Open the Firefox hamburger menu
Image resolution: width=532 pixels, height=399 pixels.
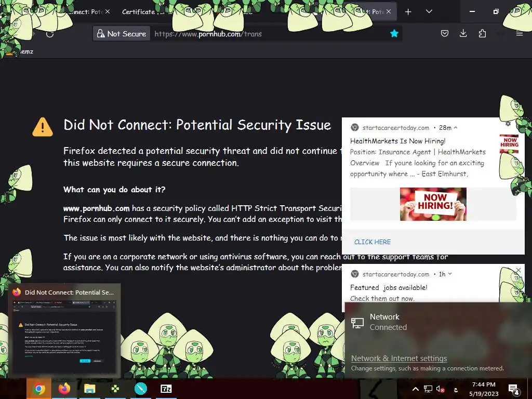[519, 33]
